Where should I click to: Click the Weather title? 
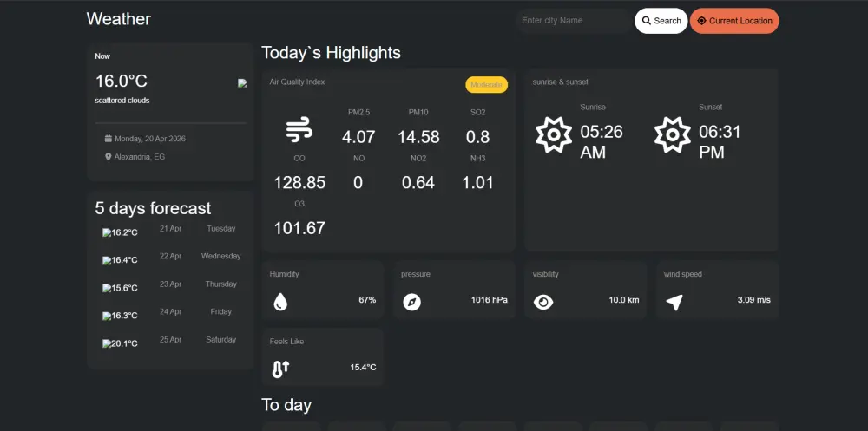(118, 19)
